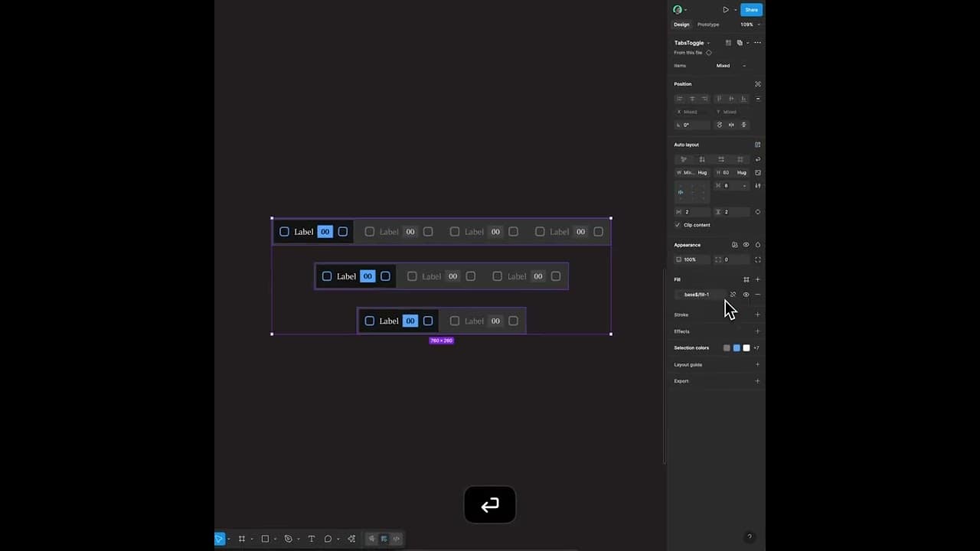
Task: Switch to Dev Mode code icon
Action: (396, 539)
